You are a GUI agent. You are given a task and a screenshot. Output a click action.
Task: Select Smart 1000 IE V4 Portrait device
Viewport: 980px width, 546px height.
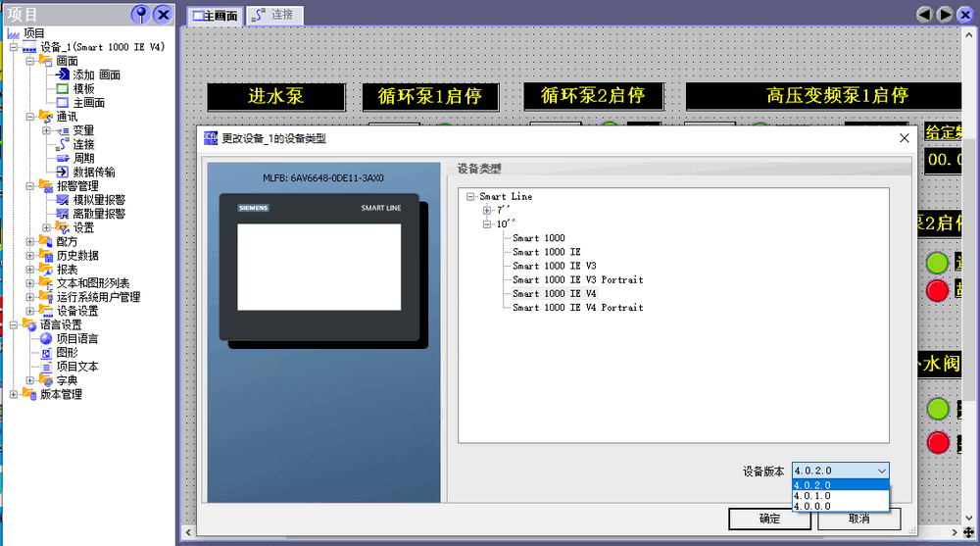tap(578, 308)
